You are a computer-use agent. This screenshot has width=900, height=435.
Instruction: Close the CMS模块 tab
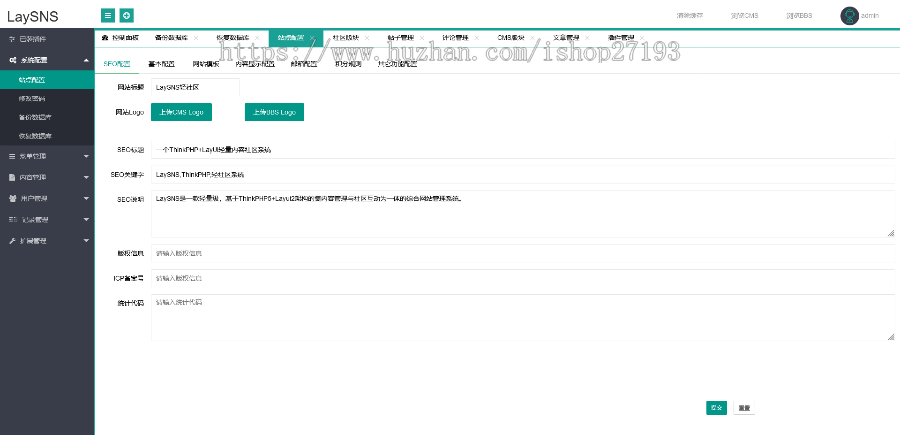point(532,38)
